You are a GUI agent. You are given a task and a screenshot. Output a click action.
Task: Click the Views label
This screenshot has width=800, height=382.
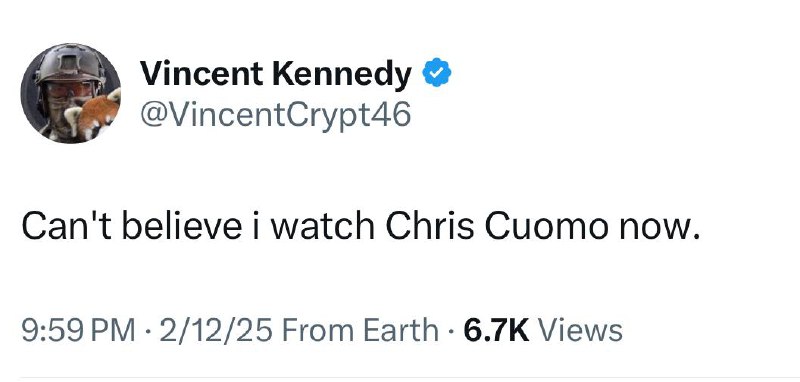[x=580, y=330]
